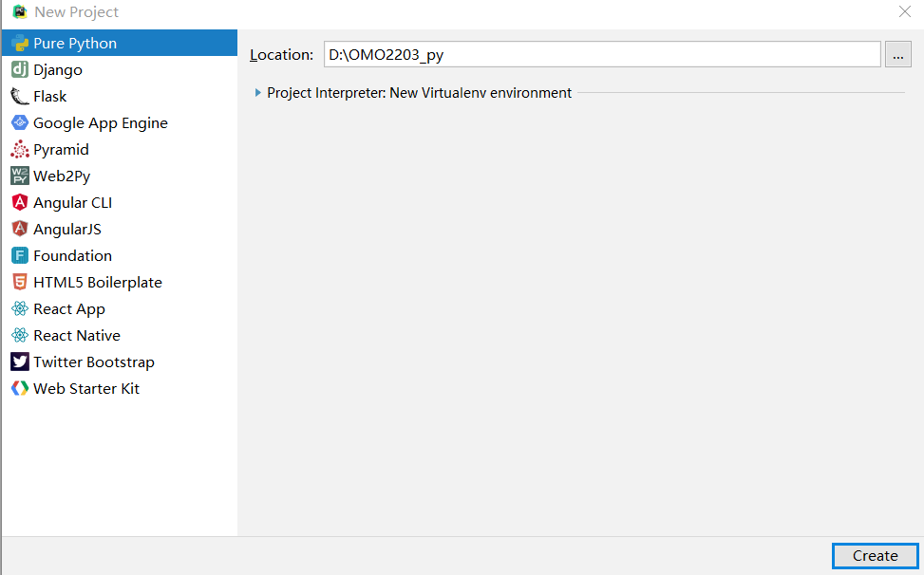Click the React App atom icon
Viewport: 924px width, 575px height.
point(19,308)
